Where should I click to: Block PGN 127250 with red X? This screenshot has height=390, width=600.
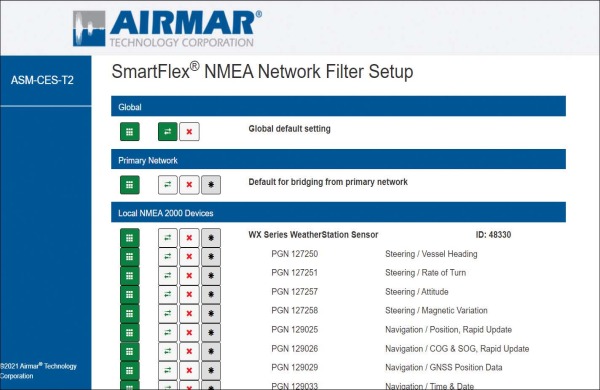click(x=189, y=256)
